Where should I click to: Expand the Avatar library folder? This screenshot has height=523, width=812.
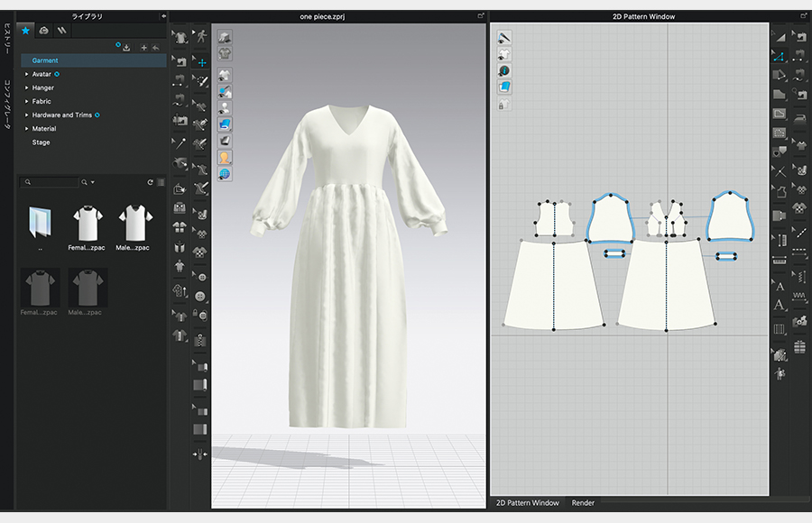tap(27, 74)
